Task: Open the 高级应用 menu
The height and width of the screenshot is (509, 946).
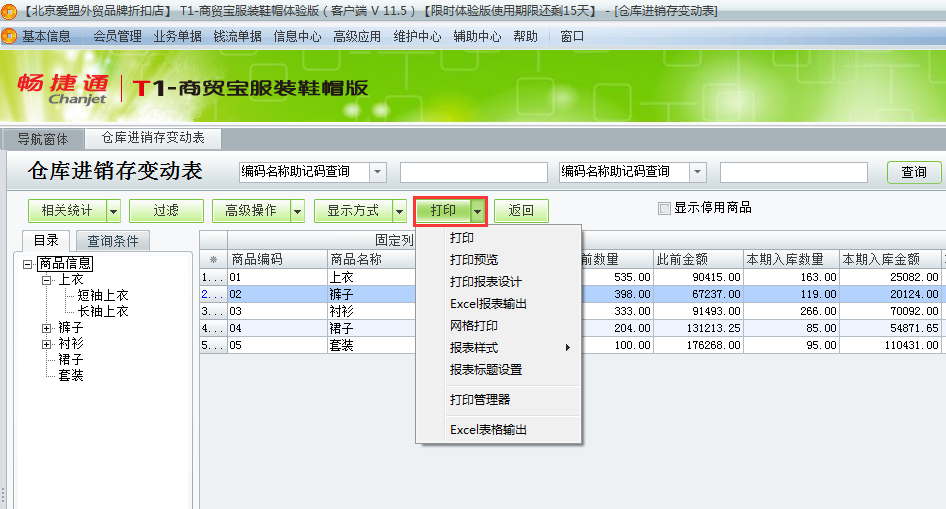Action: coord(357,37)
